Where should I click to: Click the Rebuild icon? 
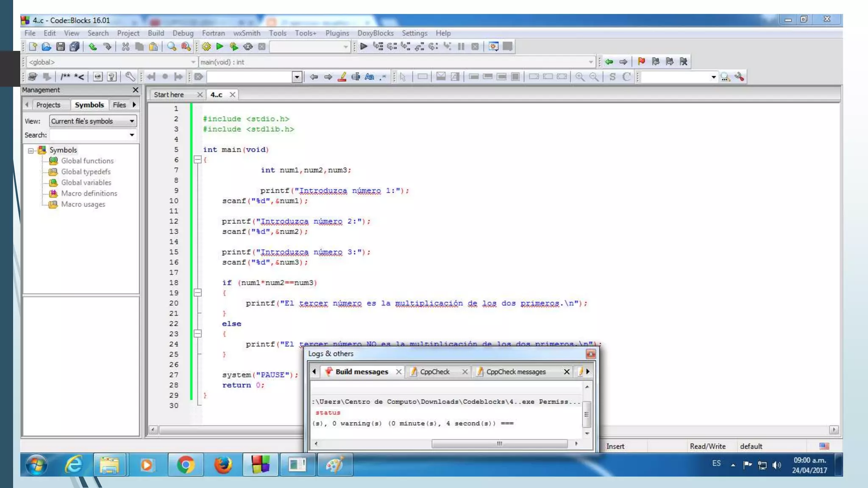248,47
